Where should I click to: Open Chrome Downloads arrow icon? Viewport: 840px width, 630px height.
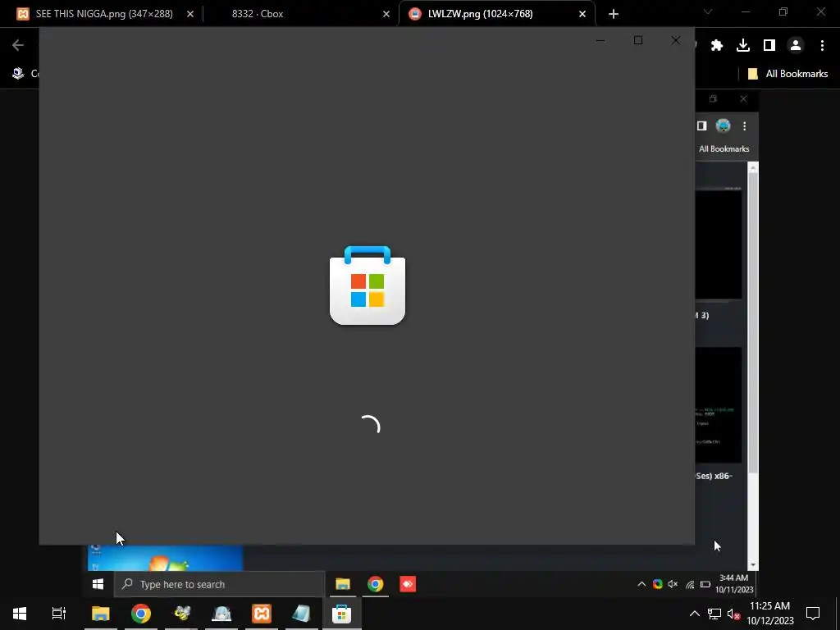(x=743, y=46)
